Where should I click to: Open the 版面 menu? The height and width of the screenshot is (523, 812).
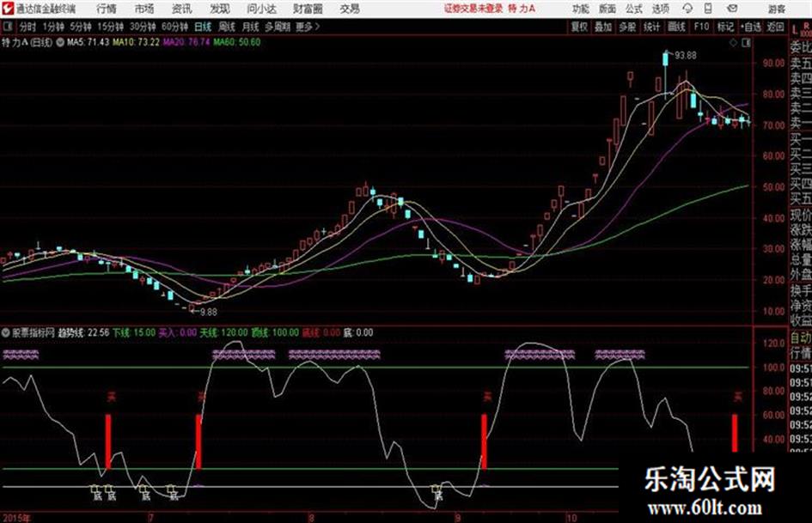click(x=607, y=9)
